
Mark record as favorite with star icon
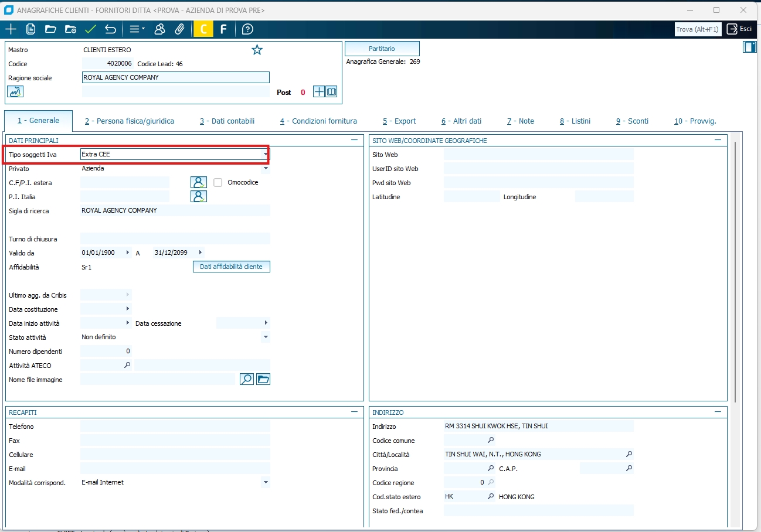coord(257,50)
